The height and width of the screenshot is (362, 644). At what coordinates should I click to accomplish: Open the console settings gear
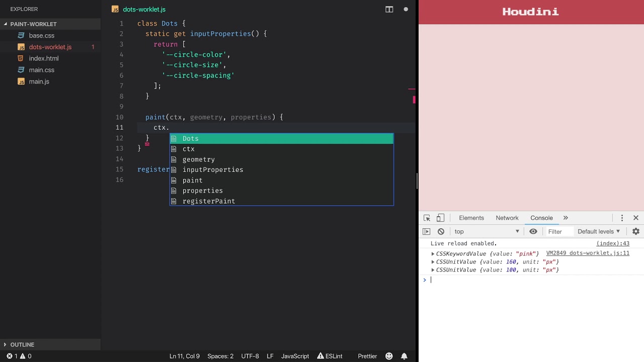(635, 231)
